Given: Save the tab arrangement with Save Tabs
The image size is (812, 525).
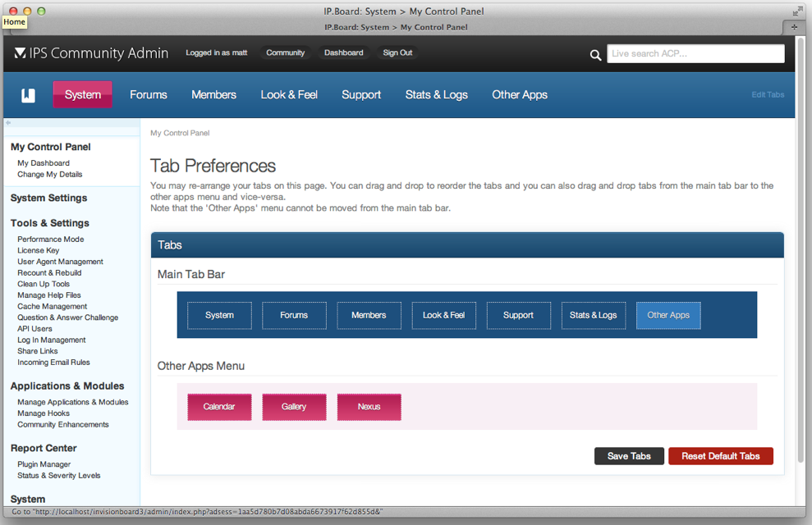Looking at the screenshot, I should pos(629,456).
